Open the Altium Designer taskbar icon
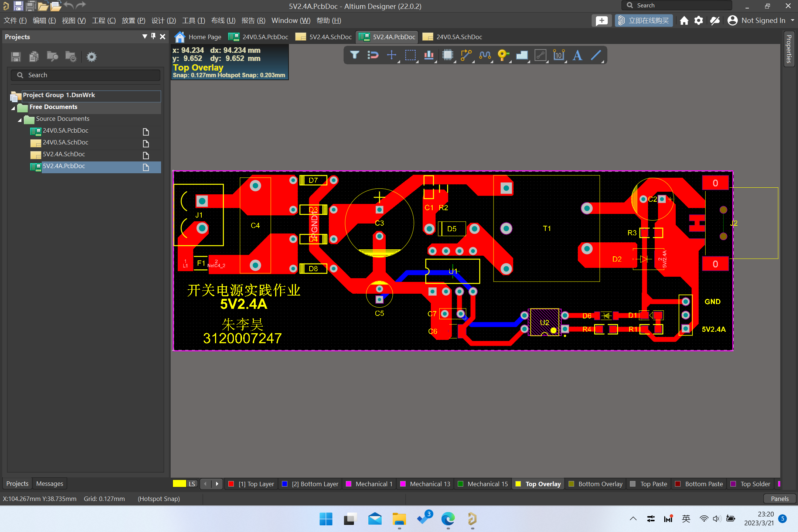This screenshot has width=798, height=532. [x=472, y=519]
